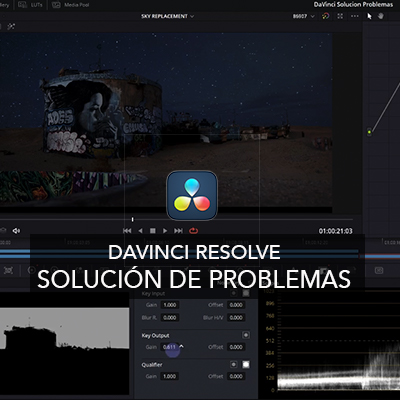Click the Key Input Gain value 1.000
Image resolution: width=400 pixels, height=400 pixels.
pos(170,305)
